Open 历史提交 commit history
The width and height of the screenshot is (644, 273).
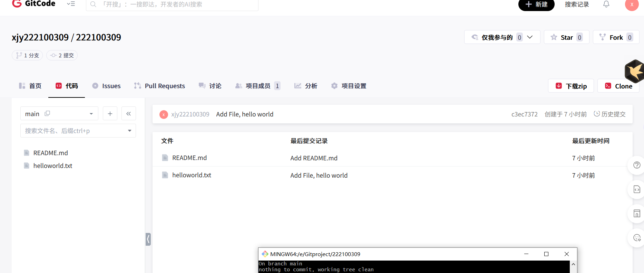609,114
